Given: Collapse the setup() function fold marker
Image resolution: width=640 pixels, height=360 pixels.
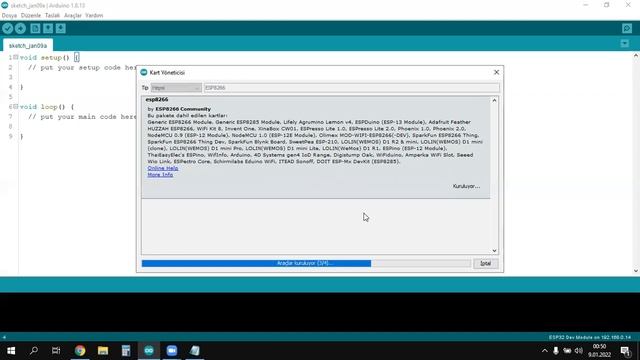Looking at the screenshot, I should coord(16,58).
